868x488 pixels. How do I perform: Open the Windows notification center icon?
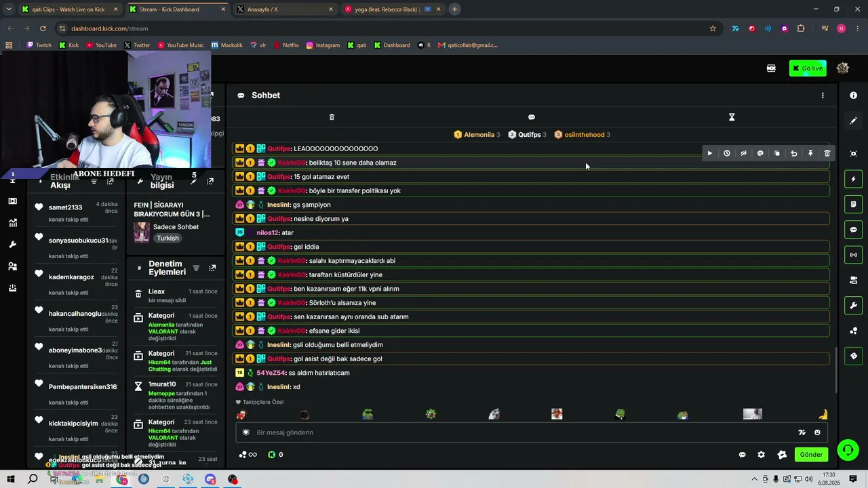[853, 479]
